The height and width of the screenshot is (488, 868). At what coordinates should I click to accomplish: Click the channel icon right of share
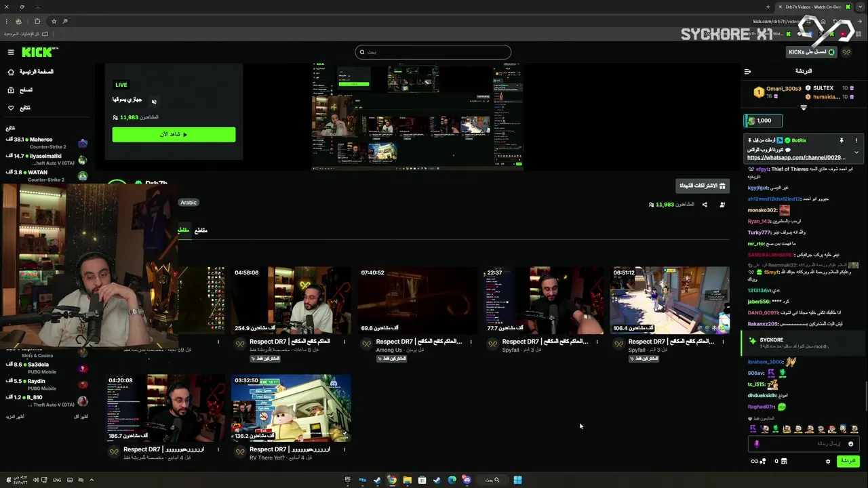click(x=722, y=205)
